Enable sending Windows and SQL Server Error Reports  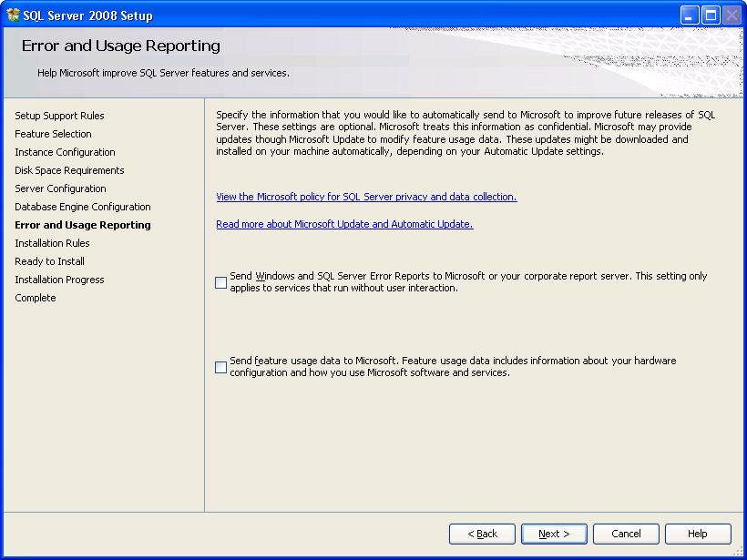tap(220, 282)
